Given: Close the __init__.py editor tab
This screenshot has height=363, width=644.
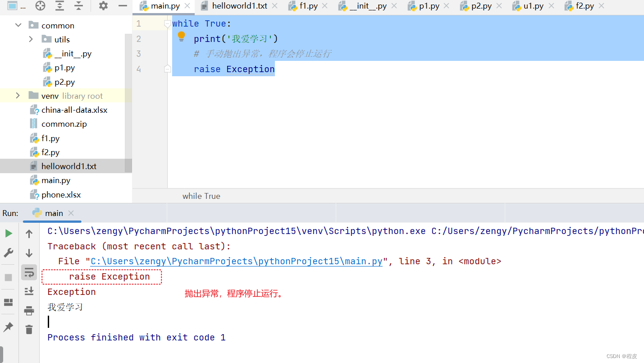Looking at the screenshot, I should [394, 6].
